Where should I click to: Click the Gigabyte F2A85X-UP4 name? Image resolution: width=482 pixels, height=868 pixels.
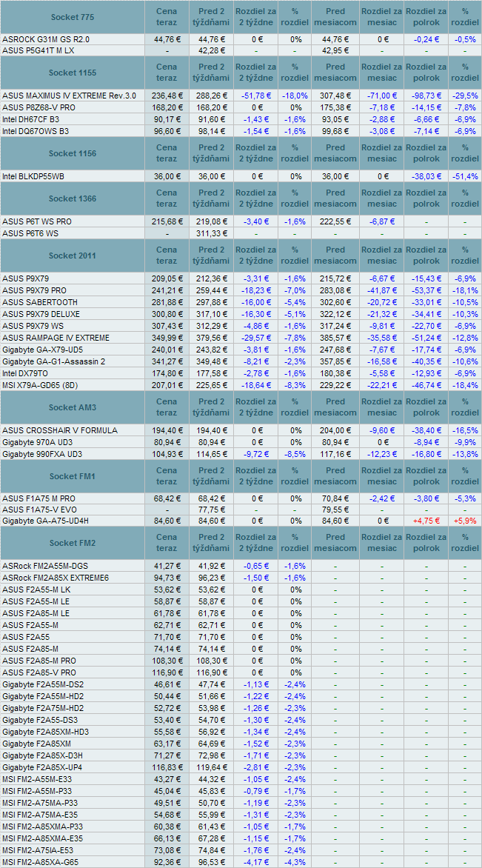click(x=43, y=767)
